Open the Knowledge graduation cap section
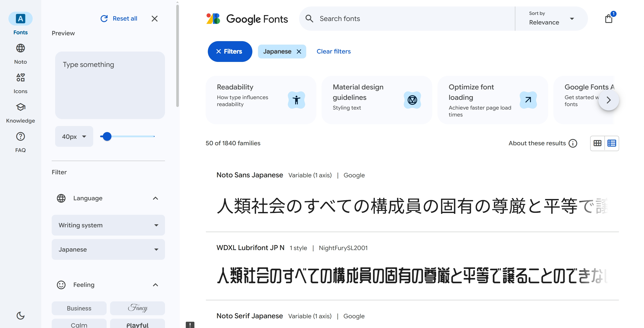Screen dimensions: 644x328 coord(21,107)
